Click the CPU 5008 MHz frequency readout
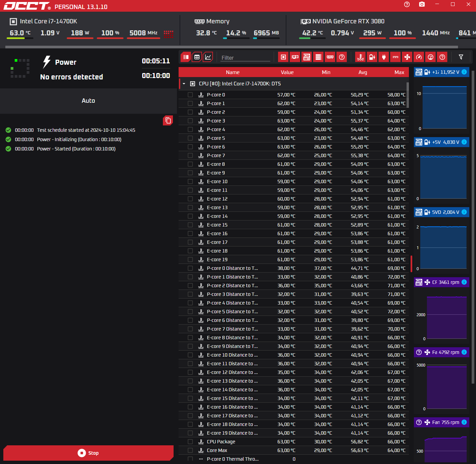Image resolution: width=476 pixels, height=464 pixels. tap(144, 33)
